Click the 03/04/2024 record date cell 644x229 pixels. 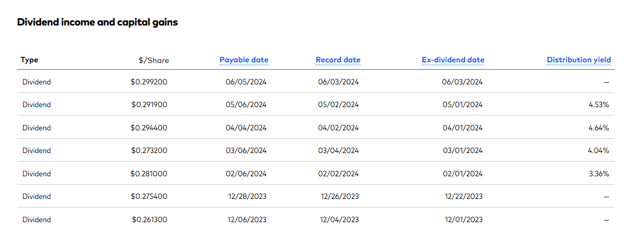[338, 151]
